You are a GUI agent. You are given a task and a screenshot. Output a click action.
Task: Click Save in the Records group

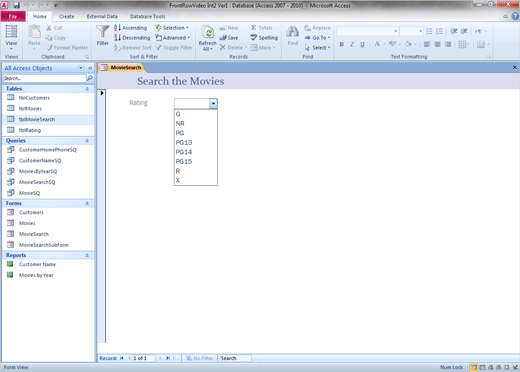[229, 38]
